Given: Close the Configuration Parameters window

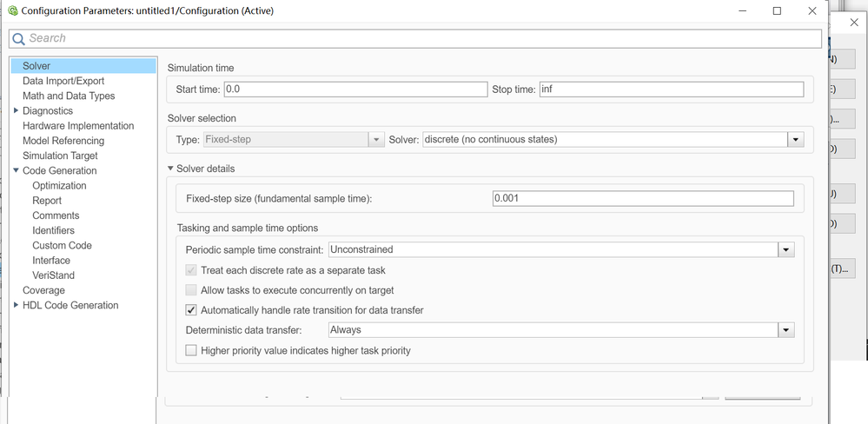Looking at the screenshot, I should (812, 11).
